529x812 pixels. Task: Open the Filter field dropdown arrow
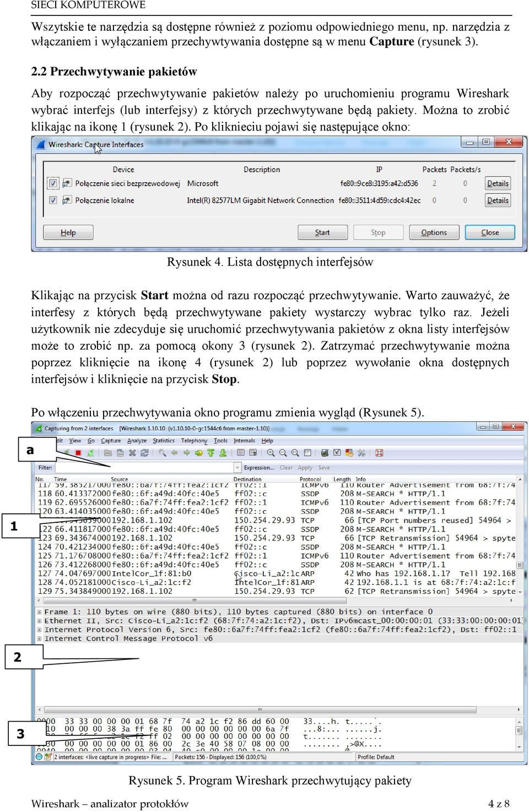pyautogui.click(x=237, y=468)
